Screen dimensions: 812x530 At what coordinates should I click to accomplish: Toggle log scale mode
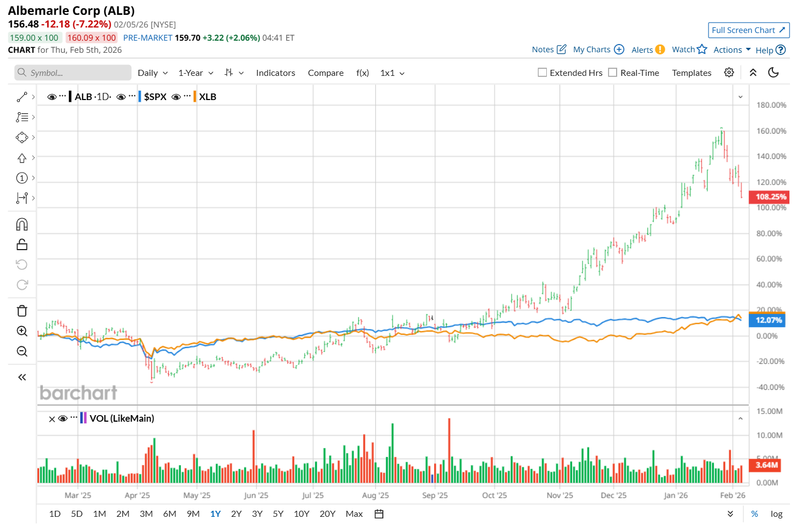pyautogui.click(x=776, y=514)
